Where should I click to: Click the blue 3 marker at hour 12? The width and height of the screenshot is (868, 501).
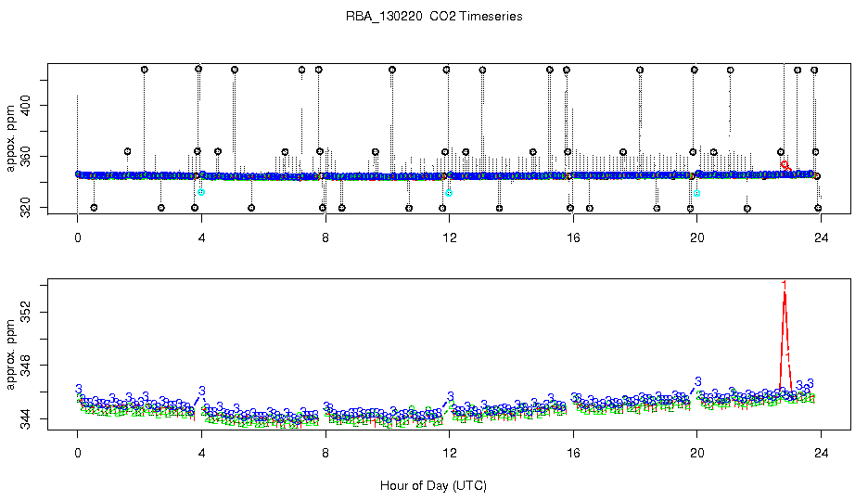tap(451, 396)
